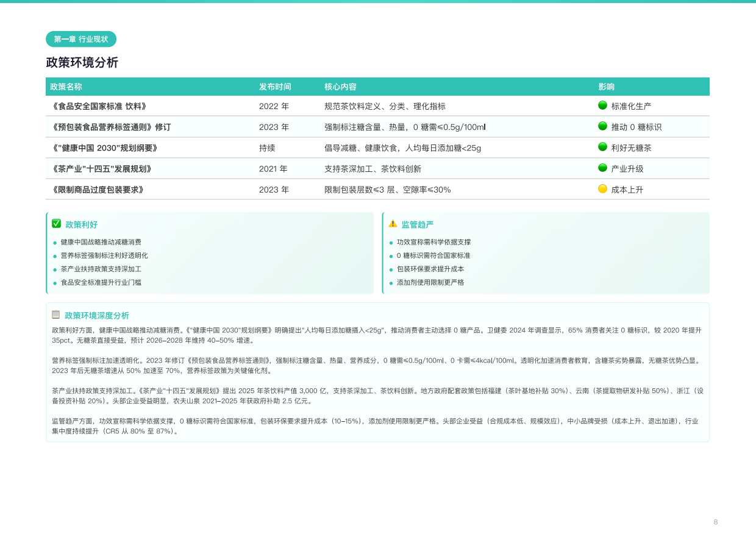Click the 2022 年 date cell
Viewport: 756px width, 534px height.
pyautogui.click(x=274, y=106)
